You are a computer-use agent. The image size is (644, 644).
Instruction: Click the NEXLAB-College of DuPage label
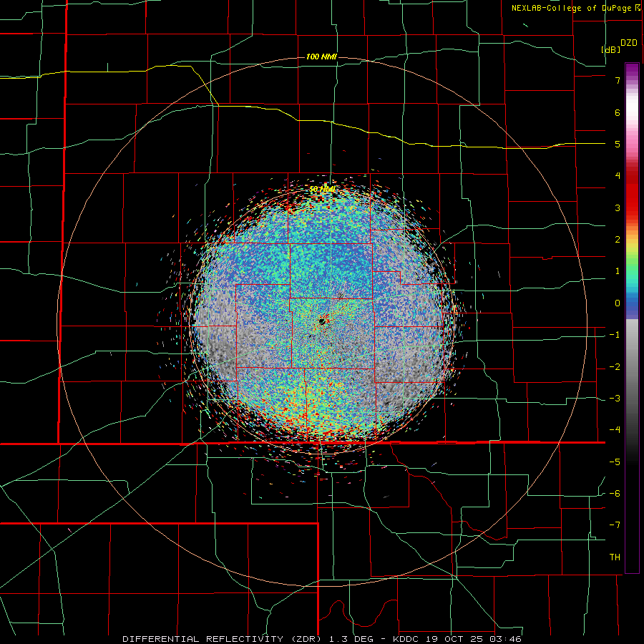(572, 8)
